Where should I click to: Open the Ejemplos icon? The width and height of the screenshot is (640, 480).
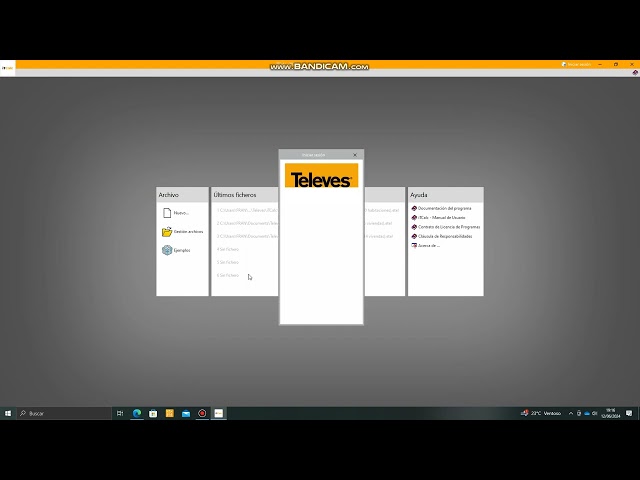click(x=167, y=250)
